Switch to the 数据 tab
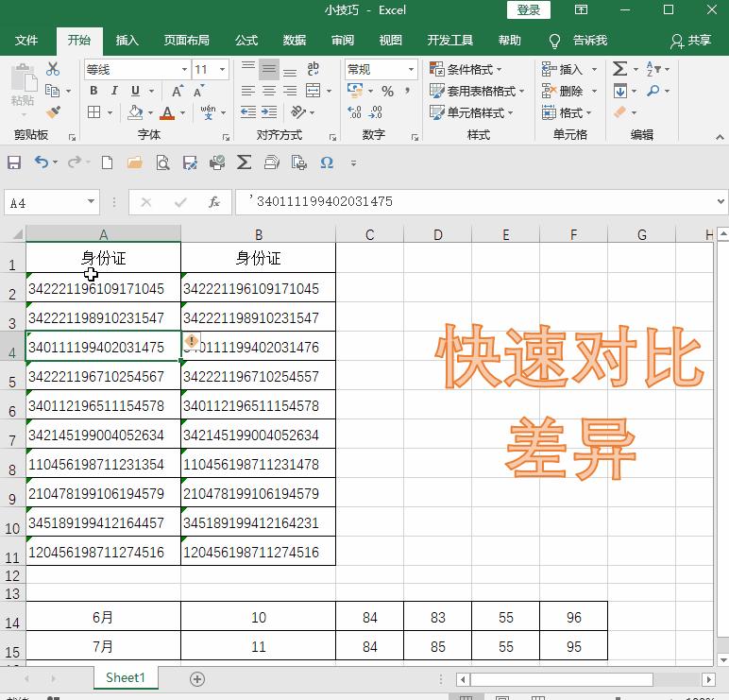This screenshot has width=729, height=700. [295, 41]
